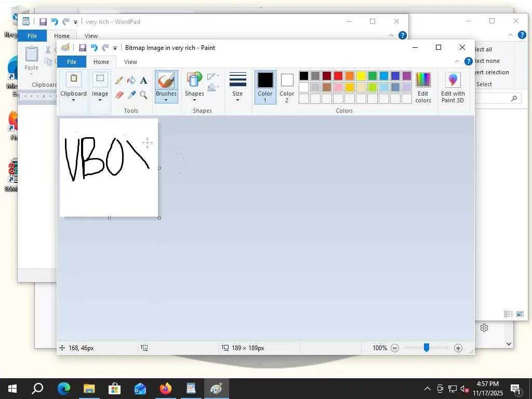Click the Redo icon in Paint title bar
The height and width of the screenshot is (399, 532).
tap(105, 48)
